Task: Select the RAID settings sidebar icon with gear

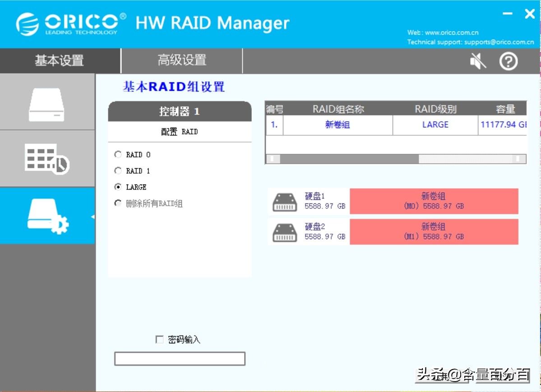Action: coord(48,216)
